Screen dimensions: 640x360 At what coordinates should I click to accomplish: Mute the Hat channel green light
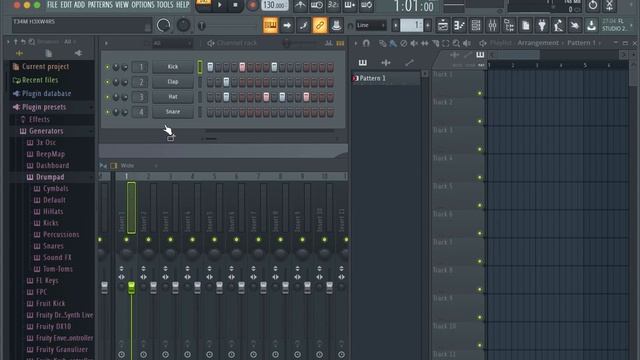click(107, 97)
